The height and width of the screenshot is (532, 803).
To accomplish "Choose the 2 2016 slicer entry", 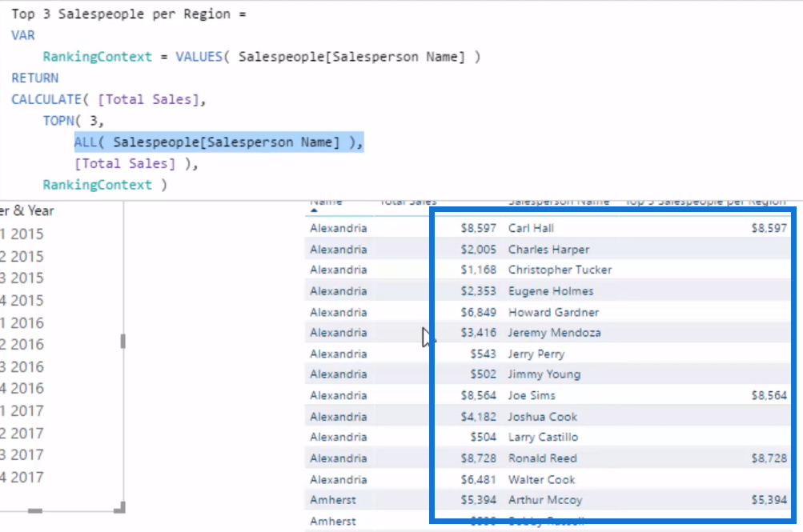I will (22, 345).
